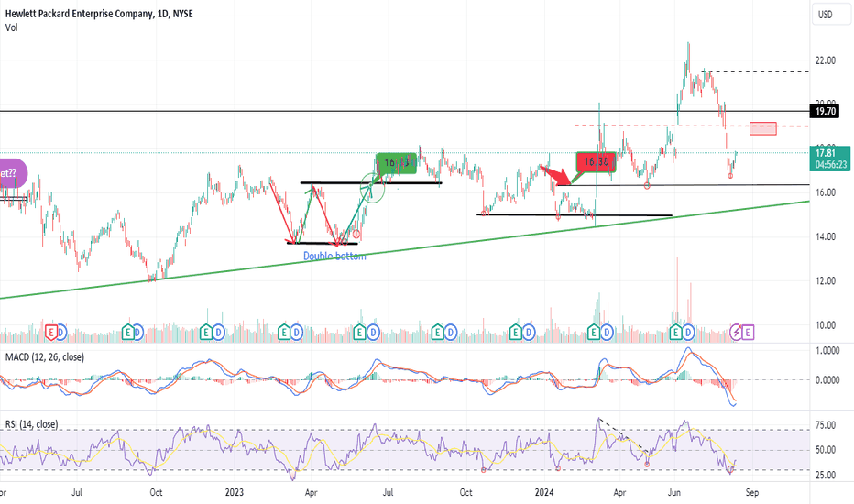Click the 14.00 price axis label
The width and height of the screenshot is (854, 504).
[825, 236]
